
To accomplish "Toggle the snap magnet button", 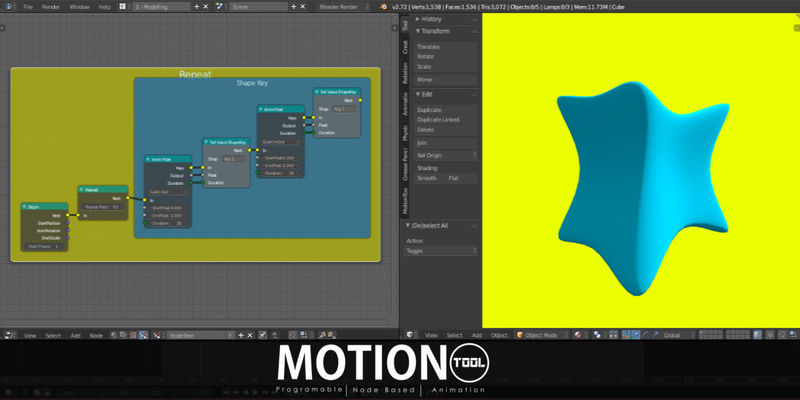I will pos(781,335).
